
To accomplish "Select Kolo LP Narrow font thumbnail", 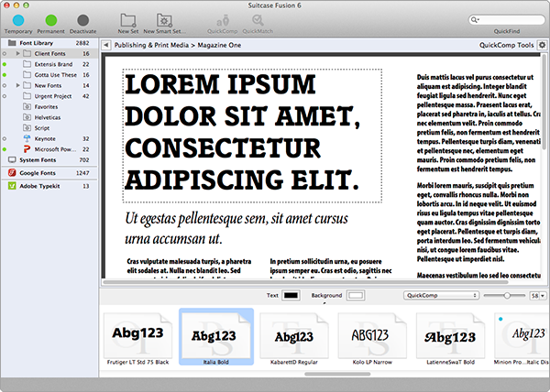I will click(372, 339).
